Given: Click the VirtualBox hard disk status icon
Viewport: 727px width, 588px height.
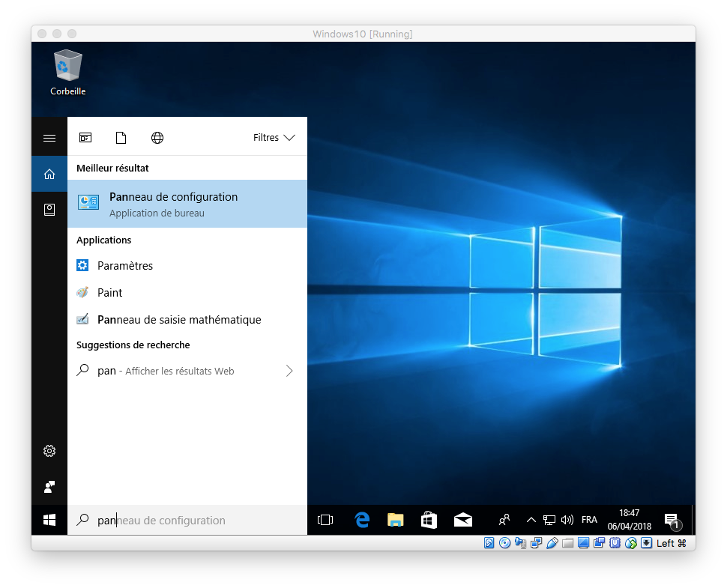Looking at the screenshot, I should point(489,543).
